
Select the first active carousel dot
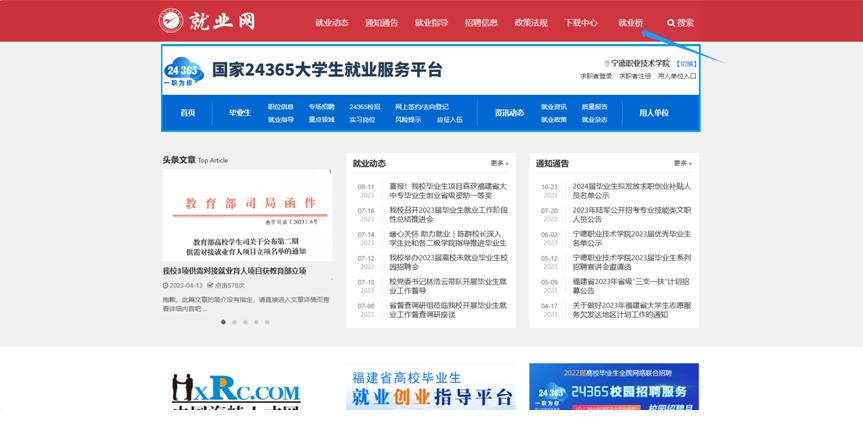[x=223, y=322]
